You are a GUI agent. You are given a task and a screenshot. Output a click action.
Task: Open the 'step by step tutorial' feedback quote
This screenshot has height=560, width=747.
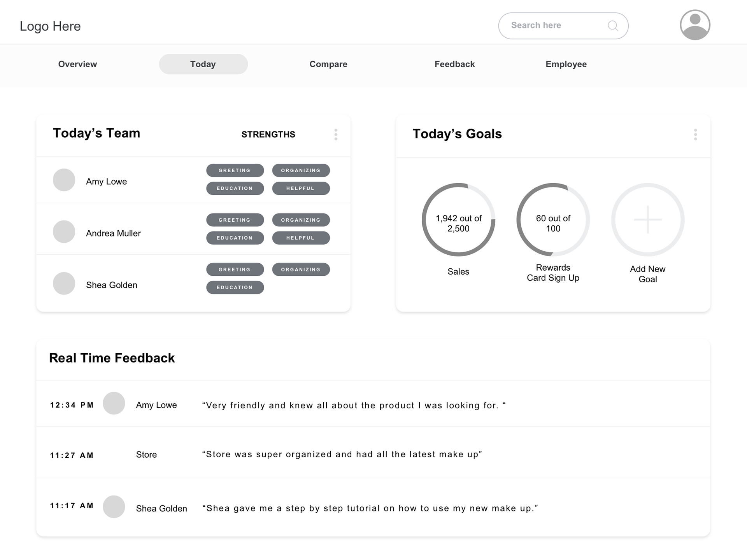click(x=370, y=508)
